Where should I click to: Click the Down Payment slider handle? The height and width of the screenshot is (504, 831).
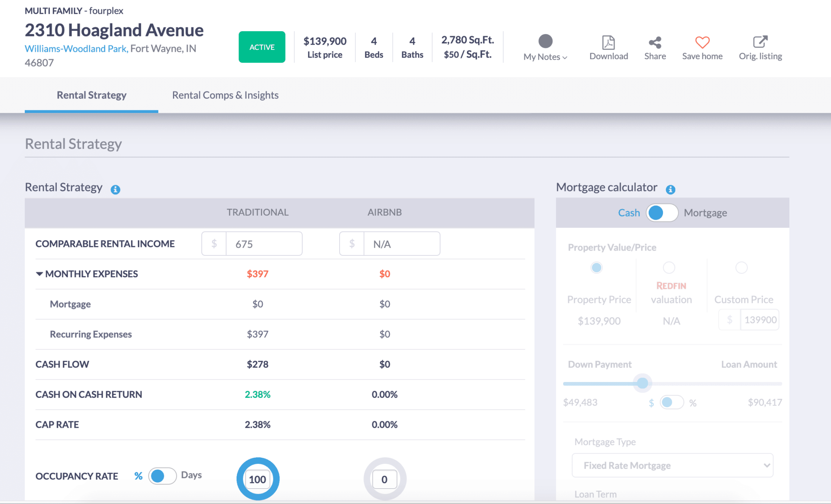tap(642, 383)
